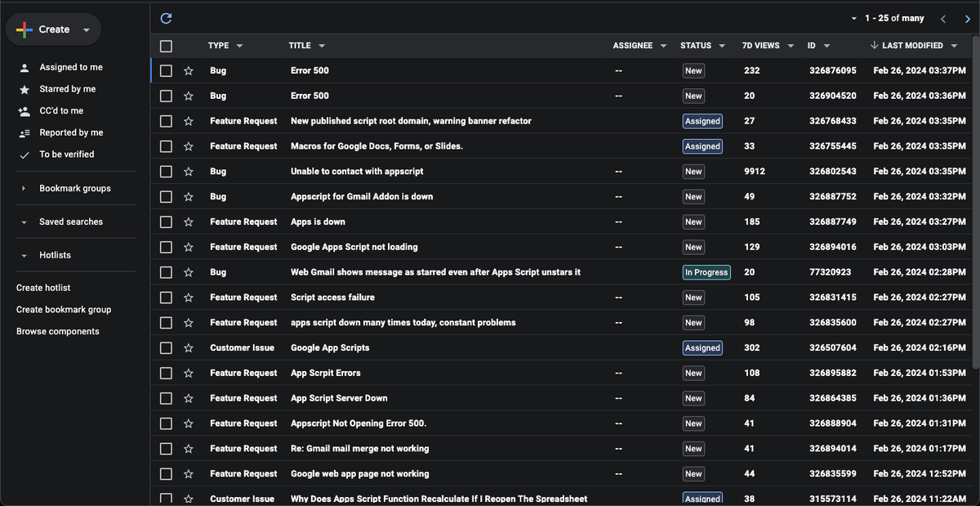Select checkbox for 'Google web app page not working'
This screenshot has height=506, width=980.
tap(166, 474)
